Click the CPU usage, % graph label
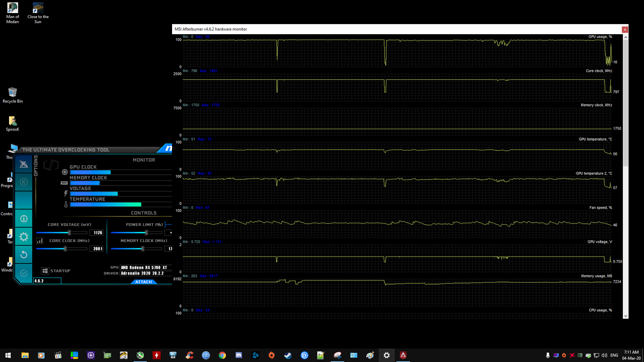Screen dimensions: 644x362 600,310
